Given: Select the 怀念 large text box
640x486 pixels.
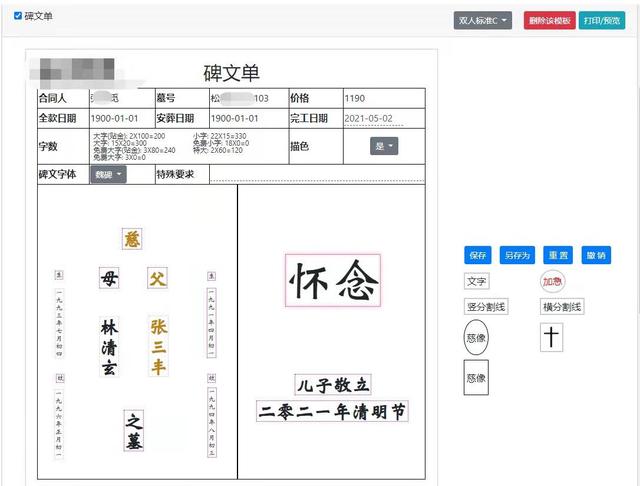Looking at the screenshot, I should coord(333,280).
